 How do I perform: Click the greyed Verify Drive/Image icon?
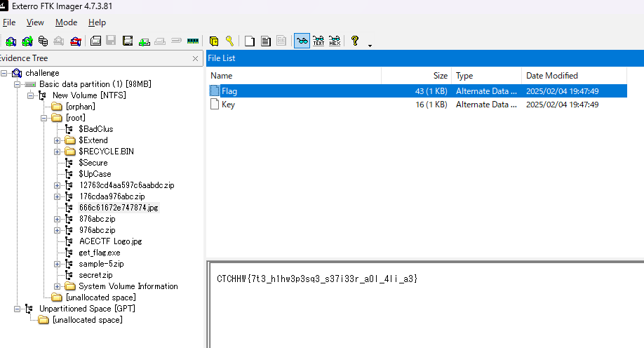pos(176,41)
